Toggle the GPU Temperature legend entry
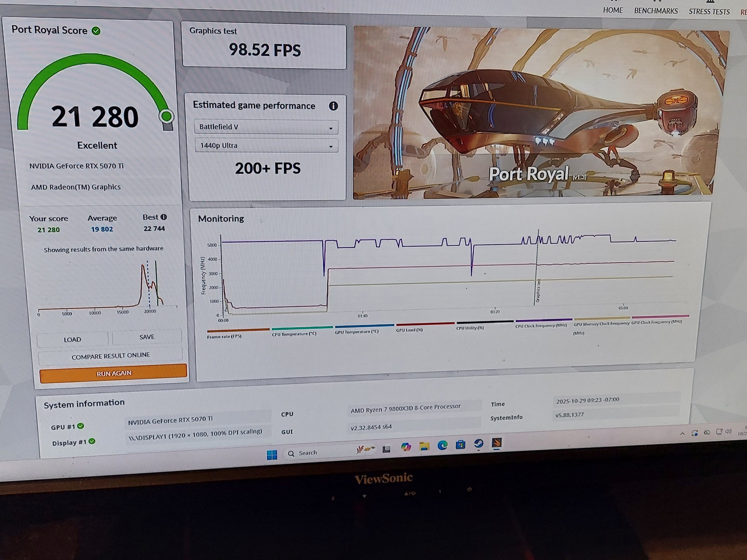Viewport: 747px width, 560px height. point(364,329)
